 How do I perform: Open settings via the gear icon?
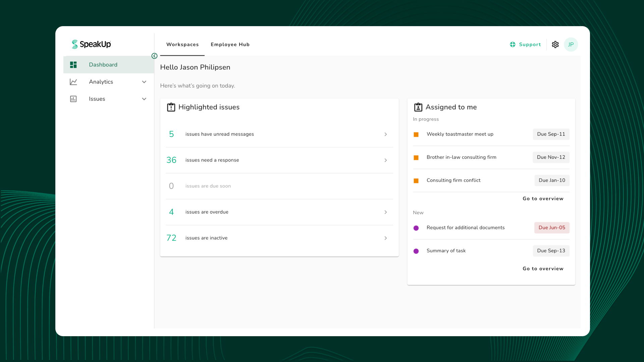click(555, 45)
